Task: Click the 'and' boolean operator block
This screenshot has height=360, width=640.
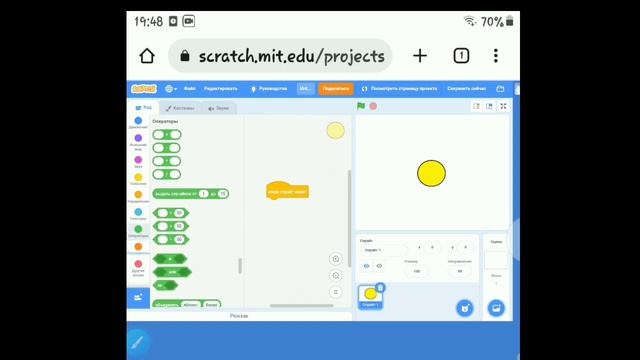Action: 170,259
